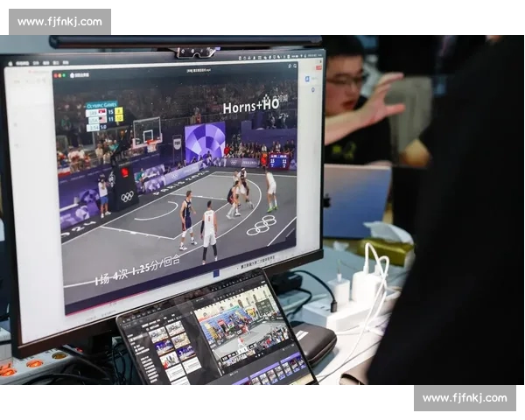Click the Olympic Games scoreboard overlay
The image size is (525, 420).
(105, 115)
